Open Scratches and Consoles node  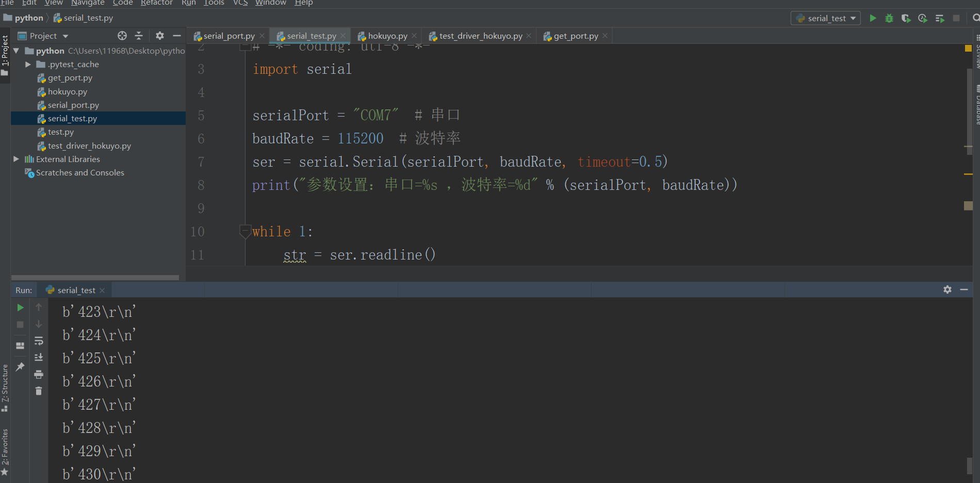point(80,172)
